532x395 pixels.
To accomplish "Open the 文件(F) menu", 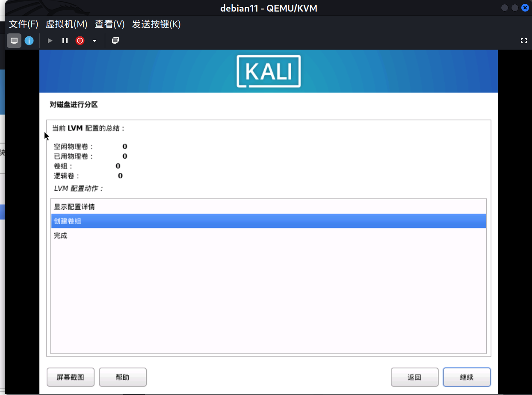I will [x=24, y=24].
